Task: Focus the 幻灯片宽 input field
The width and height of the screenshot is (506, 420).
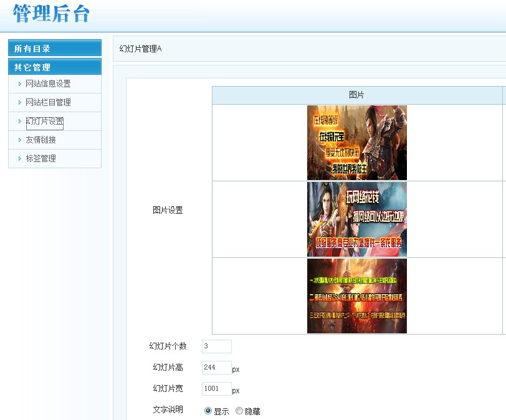Action: pos(216,389)
